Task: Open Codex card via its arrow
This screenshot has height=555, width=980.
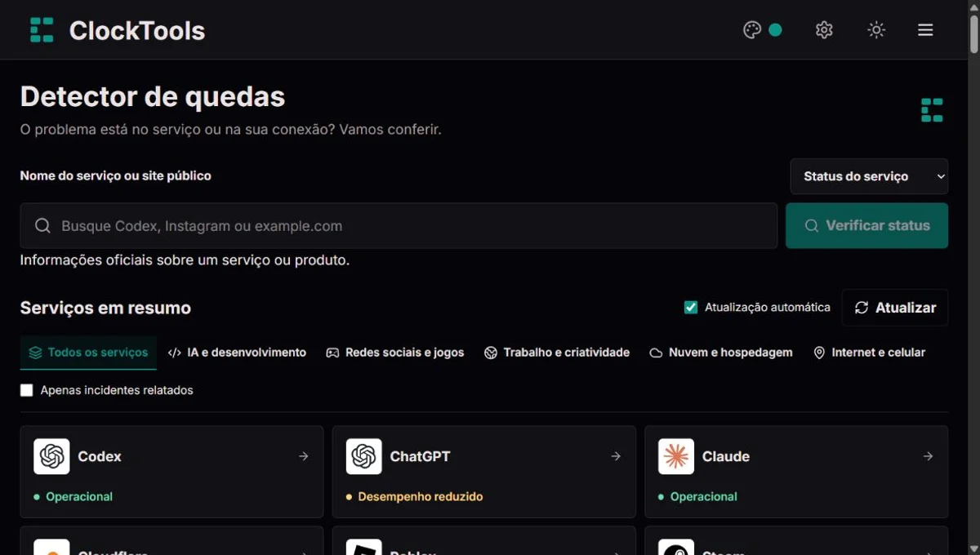Action: pos(304,456)
